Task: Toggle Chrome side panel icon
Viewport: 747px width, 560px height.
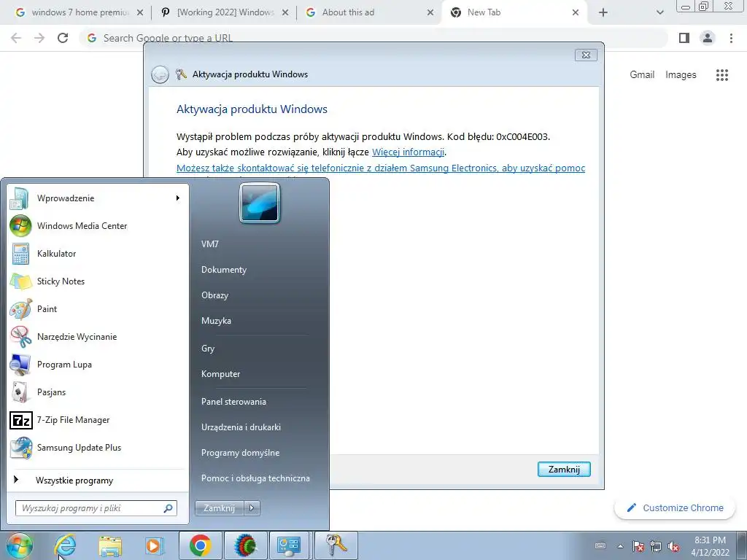Action: point(684,38)
